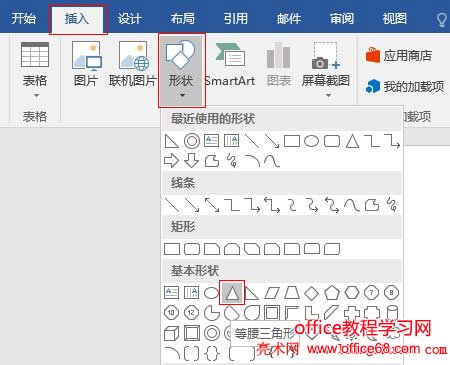Select regular pentagon in 基本形状
Screen dimensions: 450x365
point(332,293)
